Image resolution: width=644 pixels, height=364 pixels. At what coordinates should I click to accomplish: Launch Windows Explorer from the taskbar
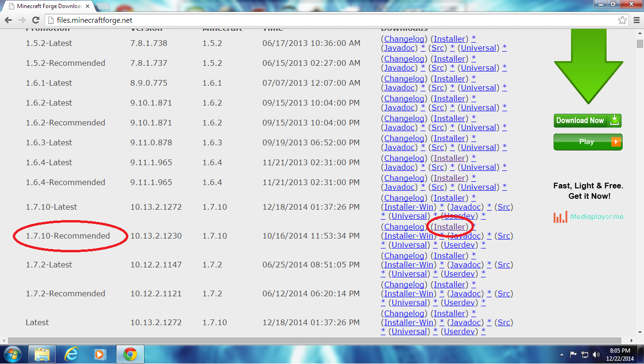click(x=42, y=354)
